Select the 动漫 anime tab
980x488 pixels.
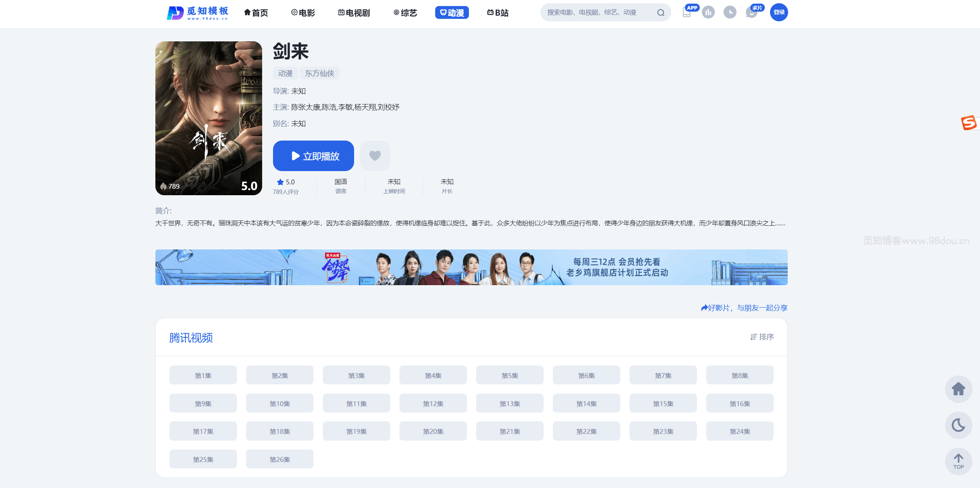(x=452, y=13)
